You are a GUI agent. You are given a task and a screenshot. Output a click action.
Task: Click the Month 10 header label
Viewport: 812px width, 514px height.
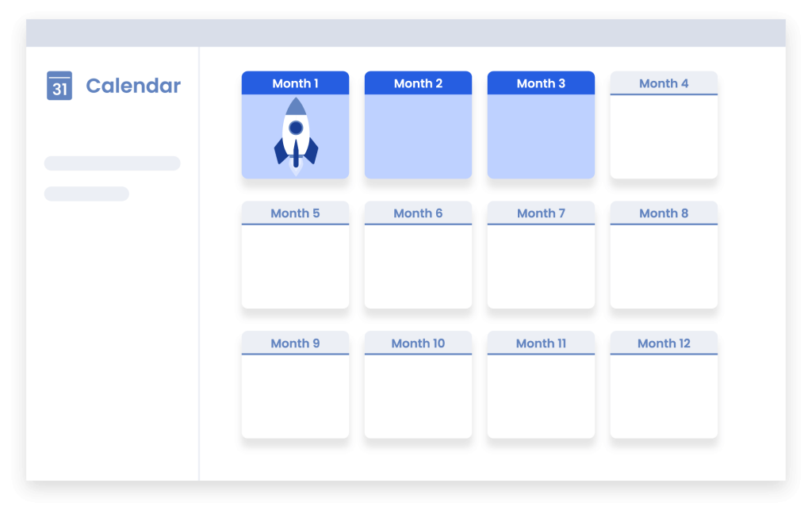[418, 343]
